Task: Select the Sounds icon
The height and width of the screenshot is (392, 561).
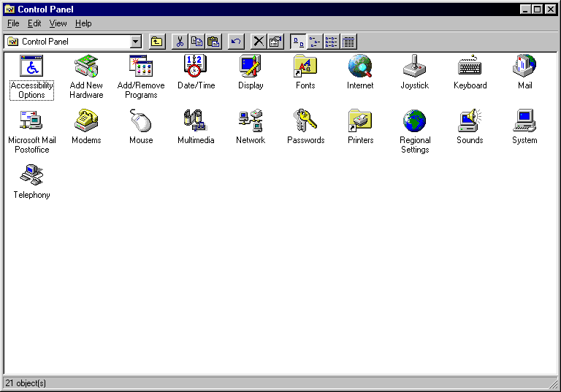Action: pyautogui.click(x=470, y=120)
